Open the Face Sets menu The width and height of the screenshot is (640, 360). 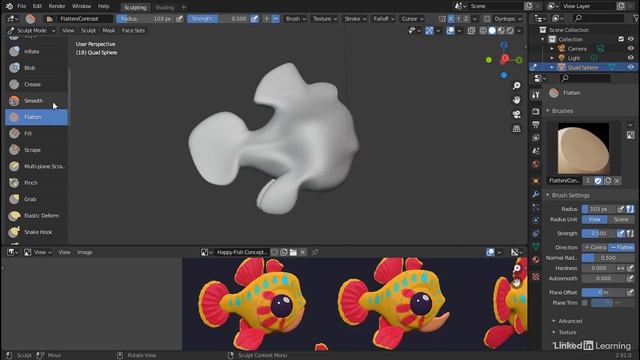133,31
